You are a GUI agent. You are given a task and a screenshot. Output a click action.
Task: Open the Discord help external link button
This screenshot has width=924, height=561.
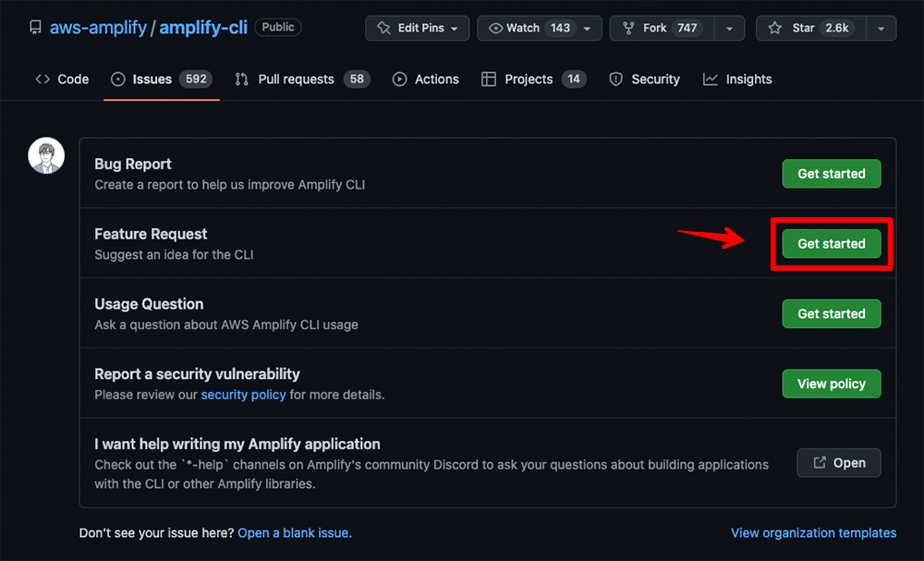click(x=839, y=463)
